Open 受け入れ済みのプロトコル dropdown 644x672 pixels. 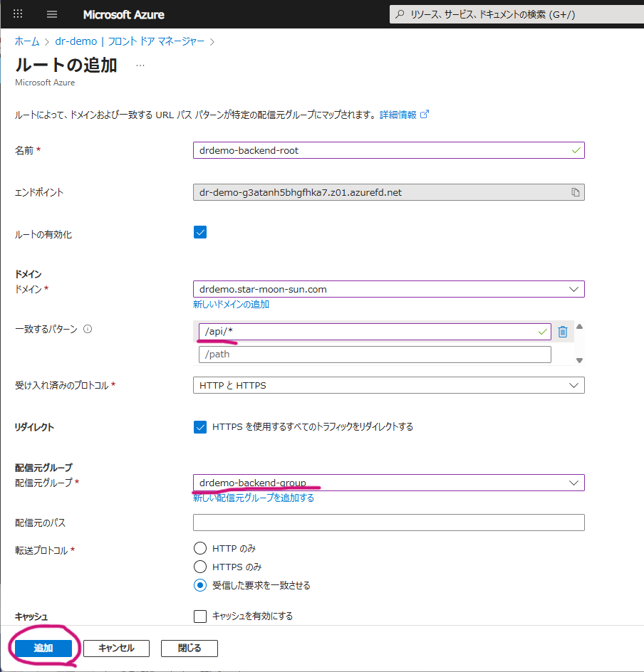click(x=388, y=385)
